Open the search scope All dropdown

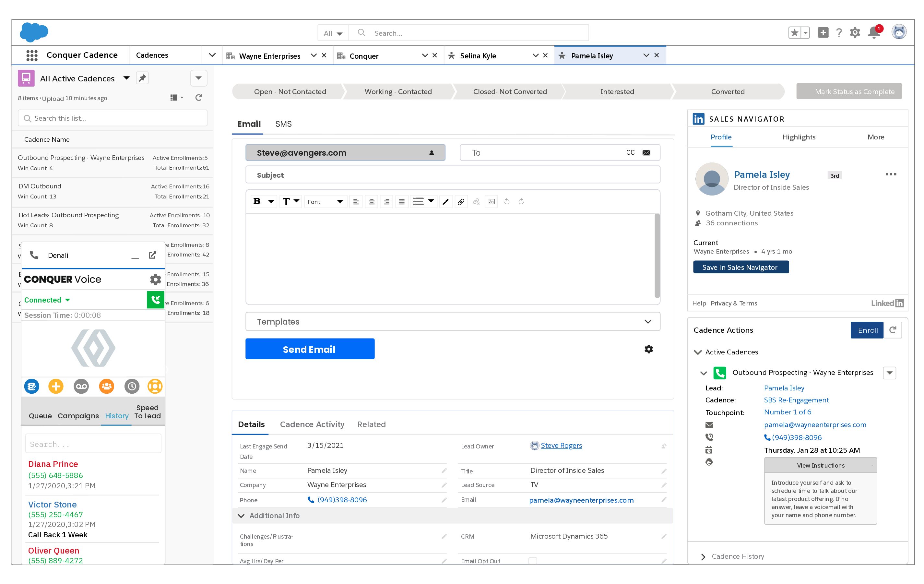click(333, 33)
